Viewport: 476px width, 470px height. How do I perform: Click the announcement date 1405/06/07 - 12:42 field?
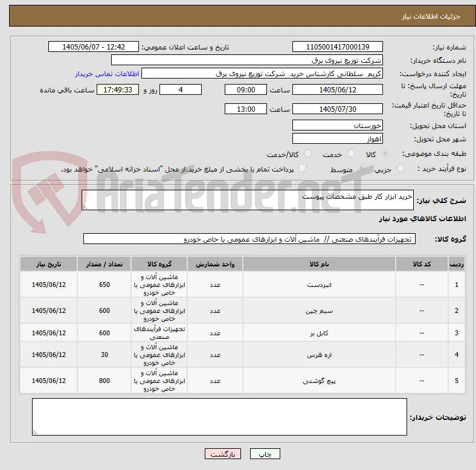[x=94, y=47]
